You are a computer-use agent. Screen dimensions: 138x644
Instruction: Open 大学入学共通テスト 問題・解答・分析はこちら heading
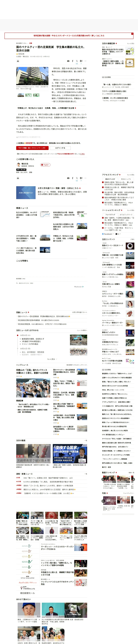pyautogui.click(x=59, y=188)
